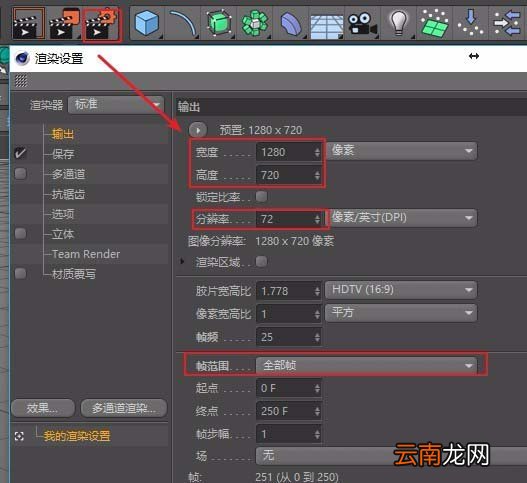
Task: Click the Cinema 4D logo in dialog title
Action: (23, 58)
